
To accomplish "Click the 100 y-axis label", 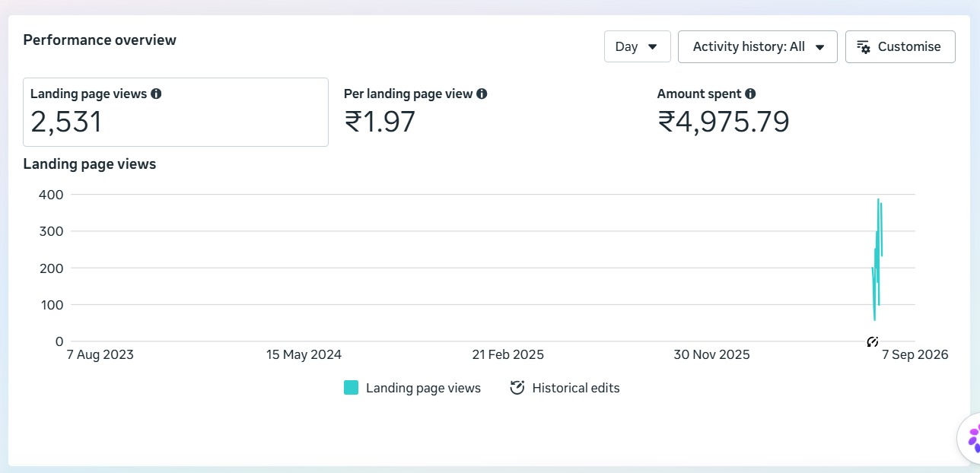I will (x=50, y=305).
